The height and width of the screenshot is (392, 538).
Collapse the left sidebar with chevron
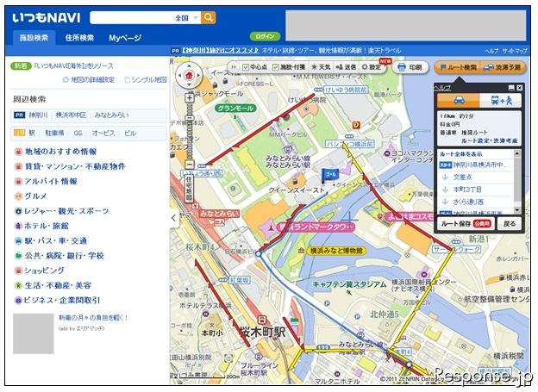174,218
